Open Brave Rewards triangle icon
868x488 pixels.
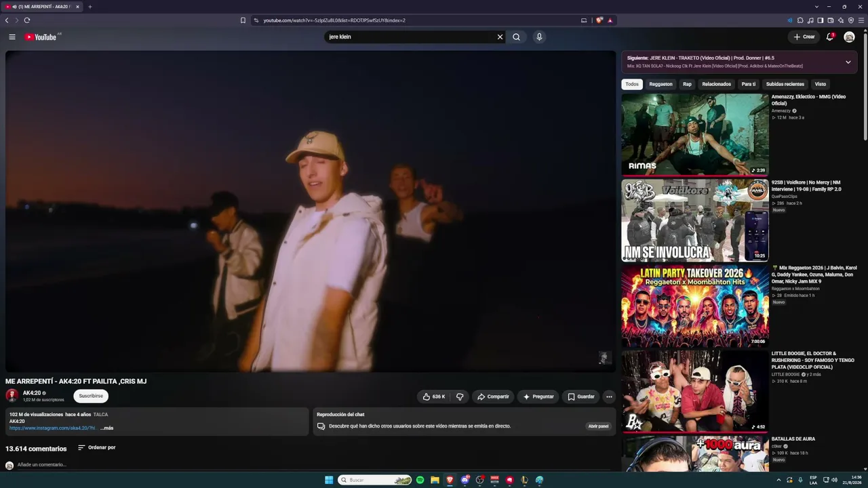610,20
